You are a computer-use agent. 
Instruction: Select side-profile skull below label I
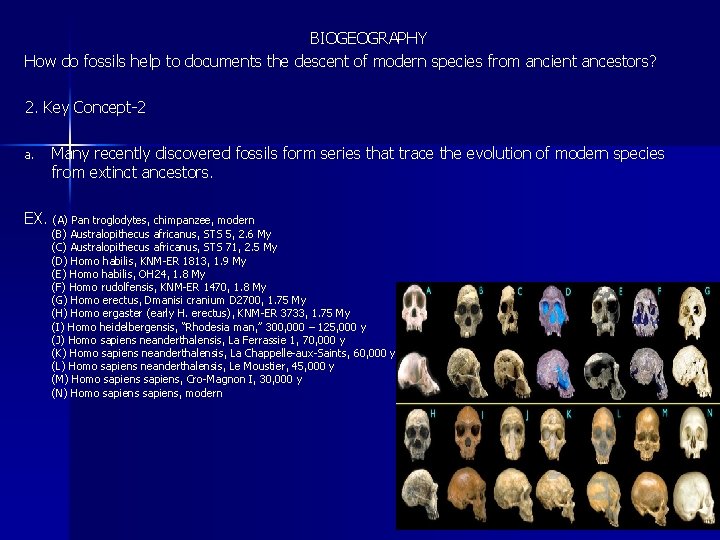[x=467, y=493]
